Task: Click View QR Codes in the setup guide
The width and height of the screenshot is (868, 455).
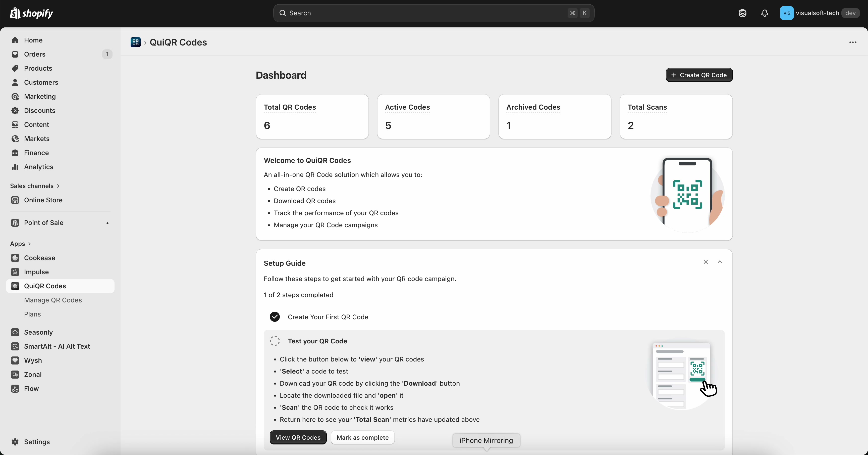Action: point(298,437)
